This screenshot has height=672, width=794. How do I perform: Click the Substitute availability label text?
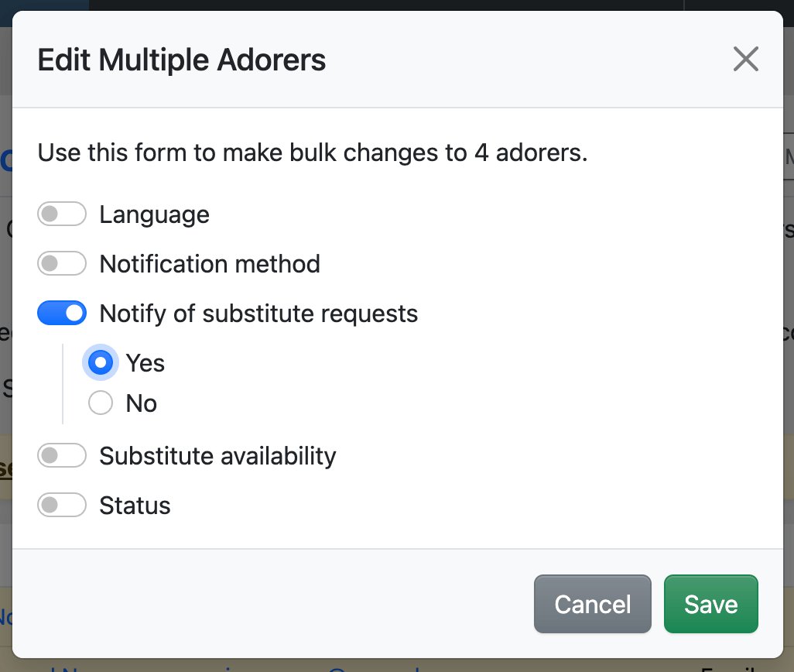217,456
